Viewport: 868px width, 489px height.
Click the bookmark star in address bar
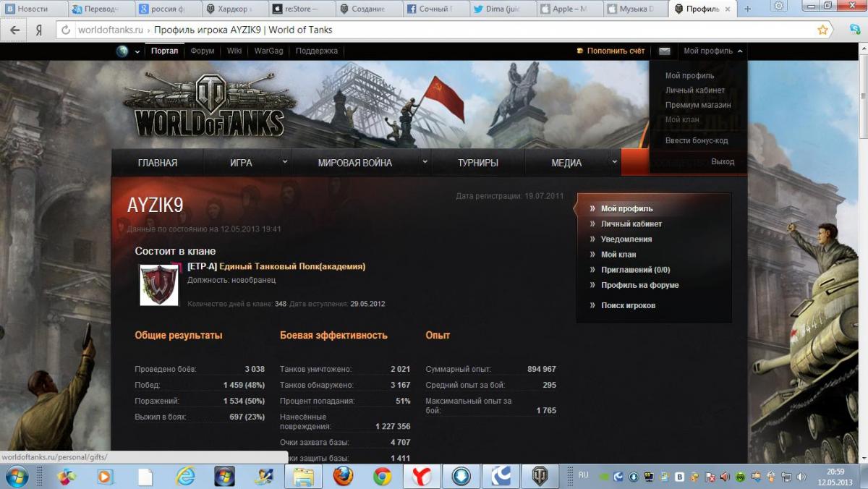[822, 30]
